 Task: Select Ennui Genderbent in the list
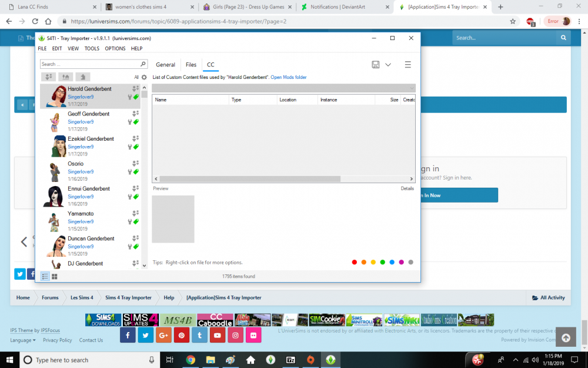(x=88, y=189)
